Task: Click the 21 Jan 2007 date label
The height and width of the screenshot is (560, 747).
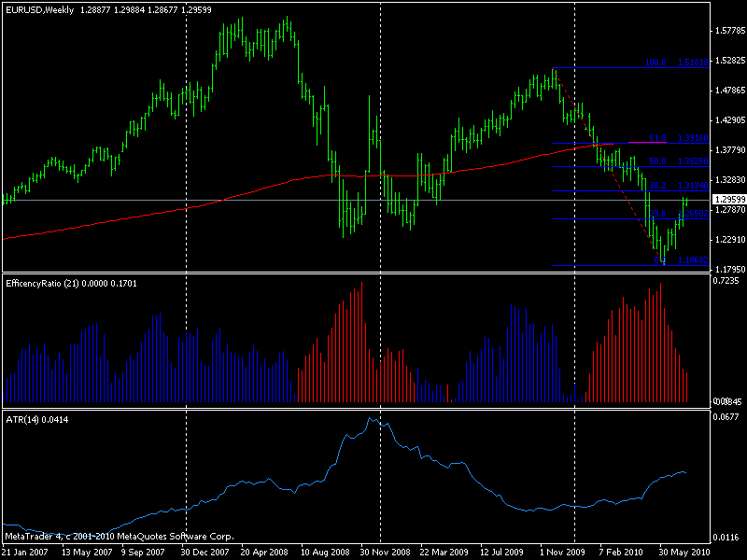Action: pyautogui.click(x=26, y=552)
